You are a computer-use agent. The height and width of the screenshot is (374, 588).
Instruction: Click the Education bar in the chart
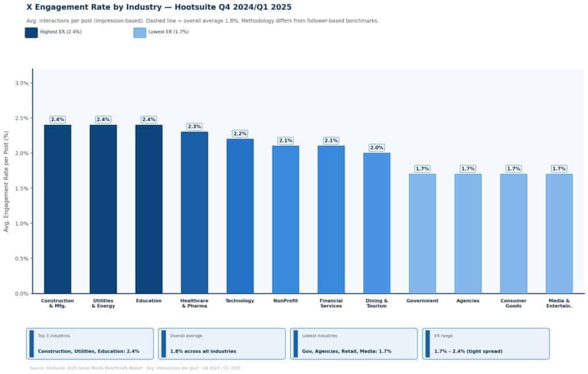(149, 209)
